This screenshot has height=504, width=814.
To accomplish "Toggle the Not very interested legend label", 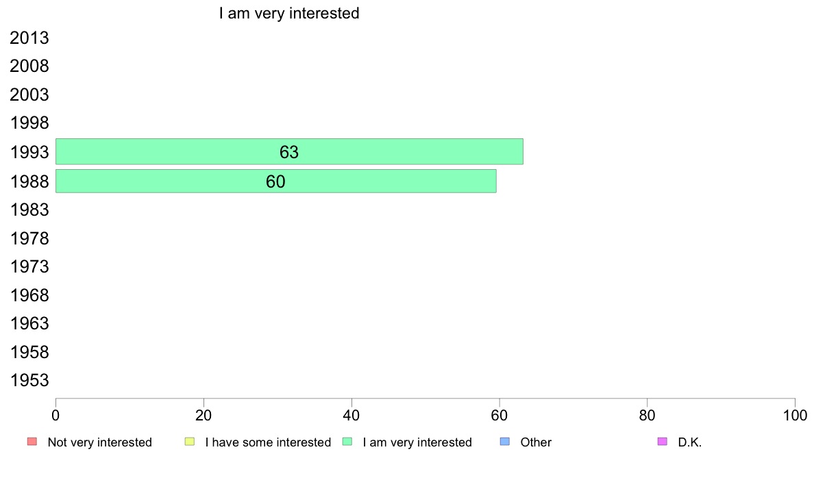I will click(x=99, y=442).
